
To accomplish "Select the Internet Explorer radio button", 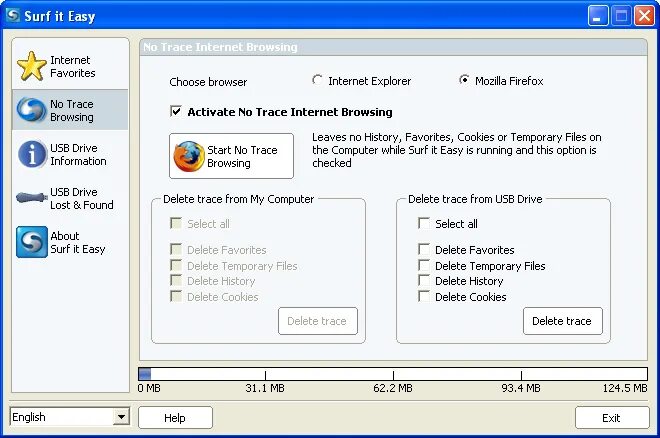I will (x=317, y=80).
